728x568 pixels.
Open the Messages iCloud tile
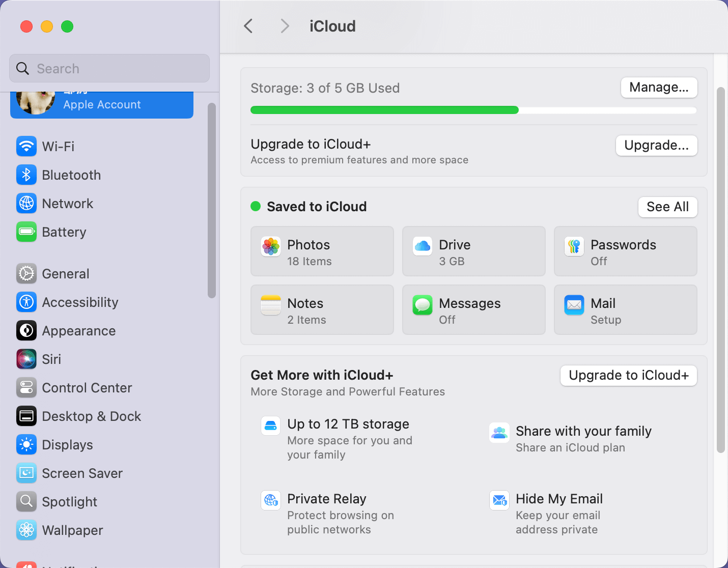pos(473,310)
